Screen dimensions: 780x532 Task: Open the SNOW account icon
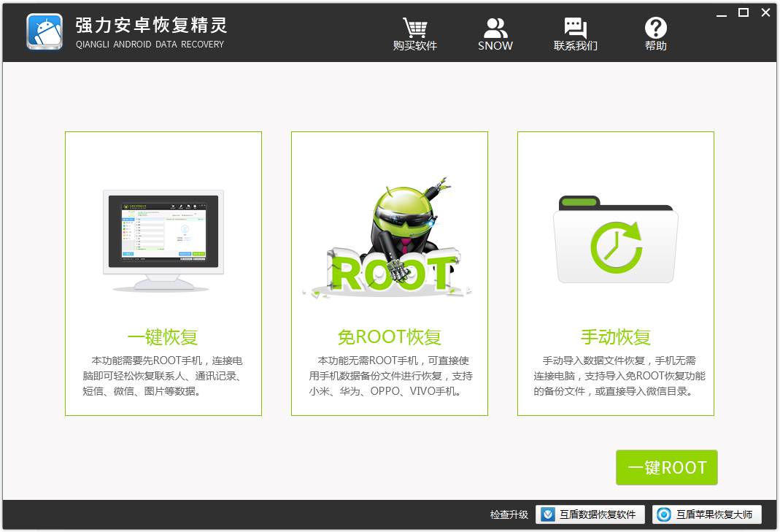(x=495, y=26)
